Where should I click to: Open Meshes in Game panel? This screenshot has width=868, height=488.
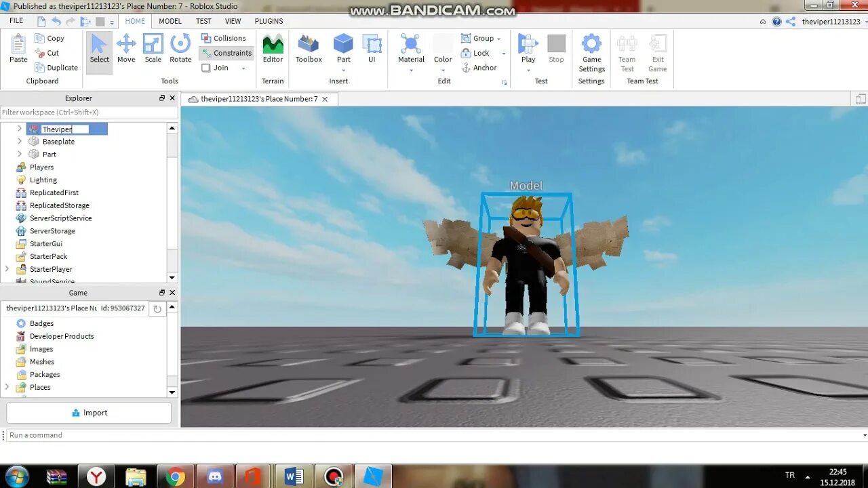[42, 362]
